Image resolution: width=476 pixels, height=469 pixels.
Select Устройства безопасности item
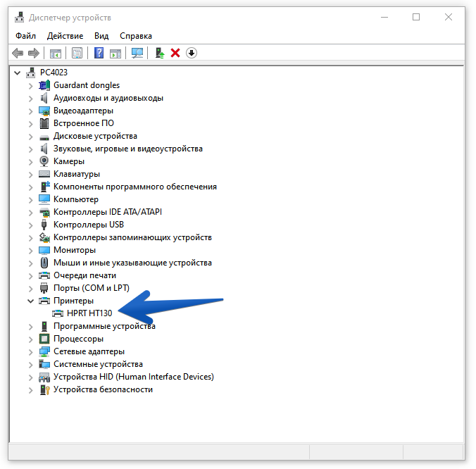click(103, 389)
